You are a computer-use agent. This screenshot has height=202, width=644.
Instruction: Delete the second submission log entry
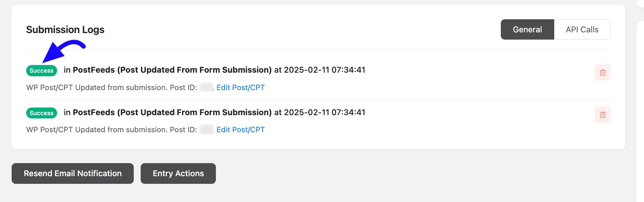pos(603,115)
